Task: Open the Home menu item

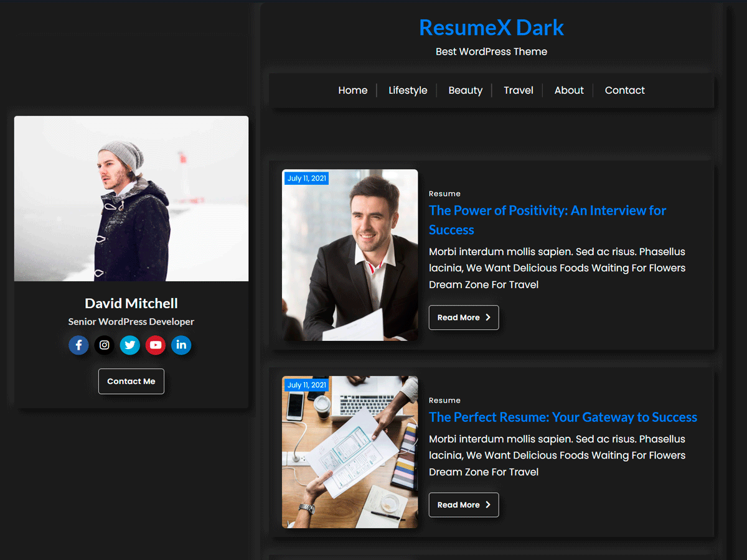Action: [352, 90]
